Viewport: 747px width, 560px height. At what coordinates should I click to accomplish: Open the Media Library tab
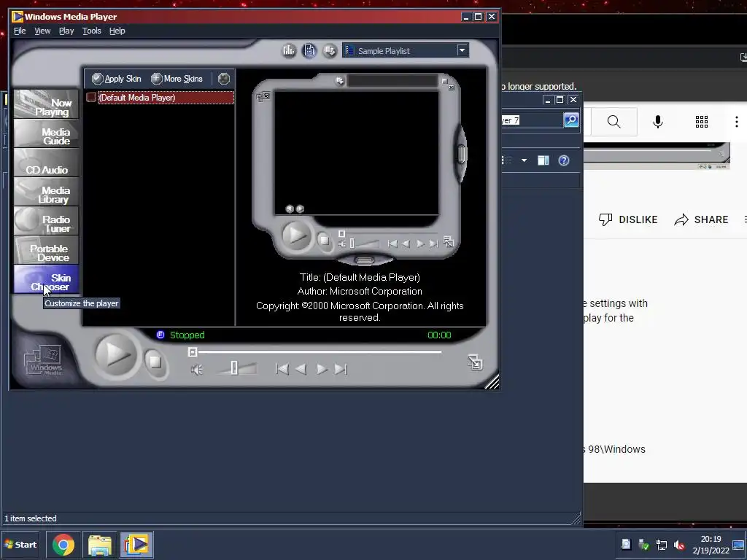click(x=46, y=192)
